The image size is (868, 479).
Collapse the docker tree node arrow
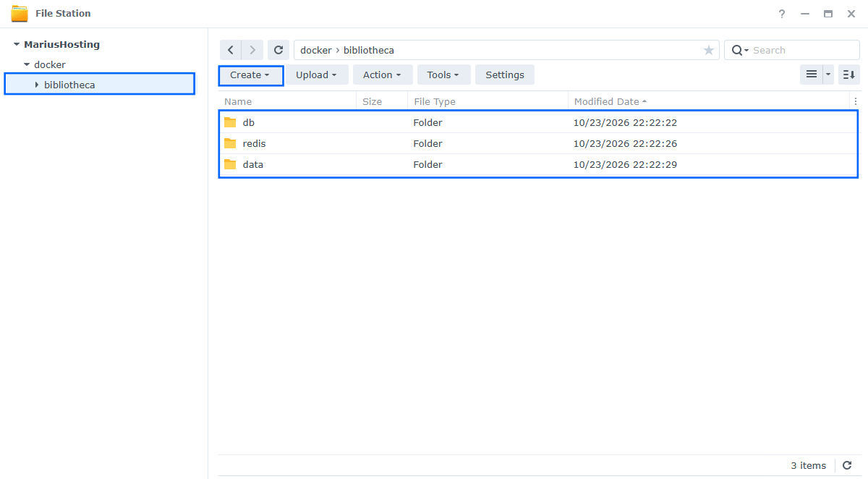[x=27, y=65]
